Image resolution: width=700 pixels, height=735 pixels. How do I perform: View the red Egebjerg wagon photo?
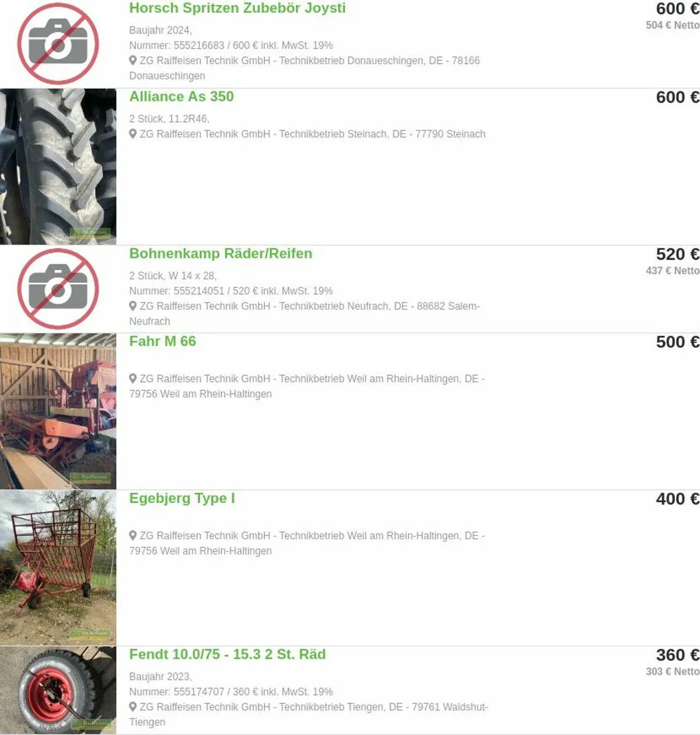click(x=58, y=568)
